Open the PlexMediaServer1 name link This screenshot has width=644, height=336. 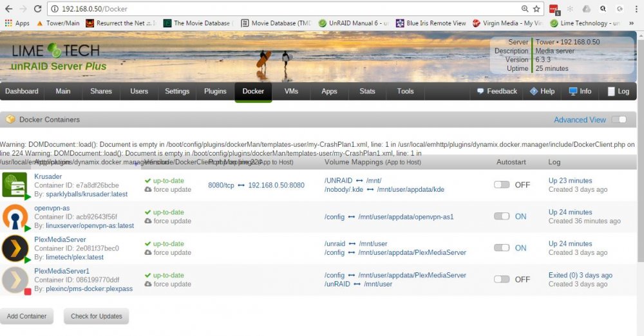[62, 271]
